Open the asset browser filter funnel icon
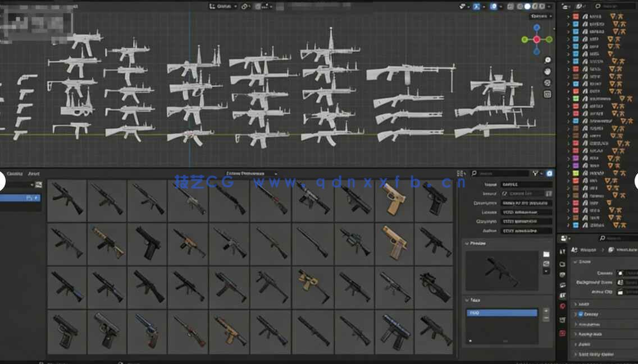 535,173
